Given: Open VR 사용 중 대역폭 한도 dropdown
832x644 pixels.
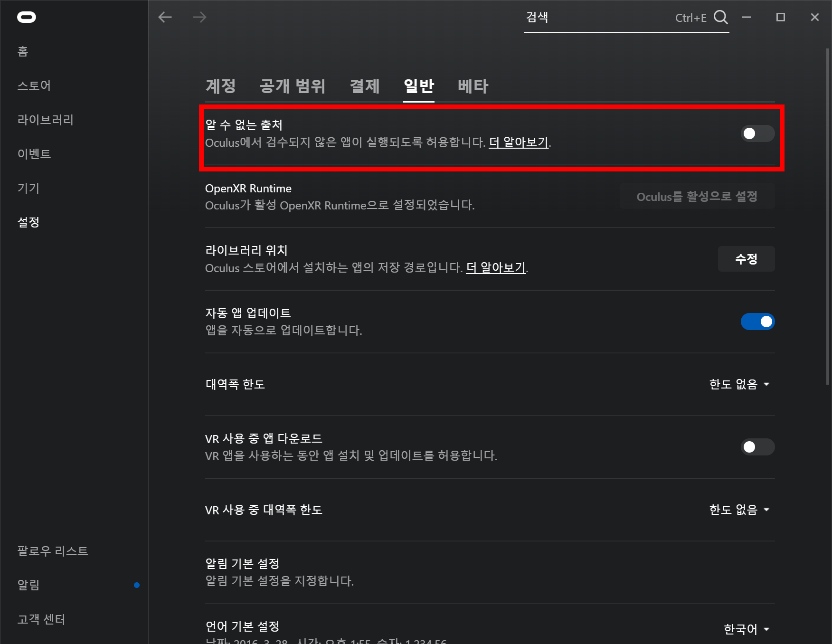Looking at the screenshot, I should [739, 510].
